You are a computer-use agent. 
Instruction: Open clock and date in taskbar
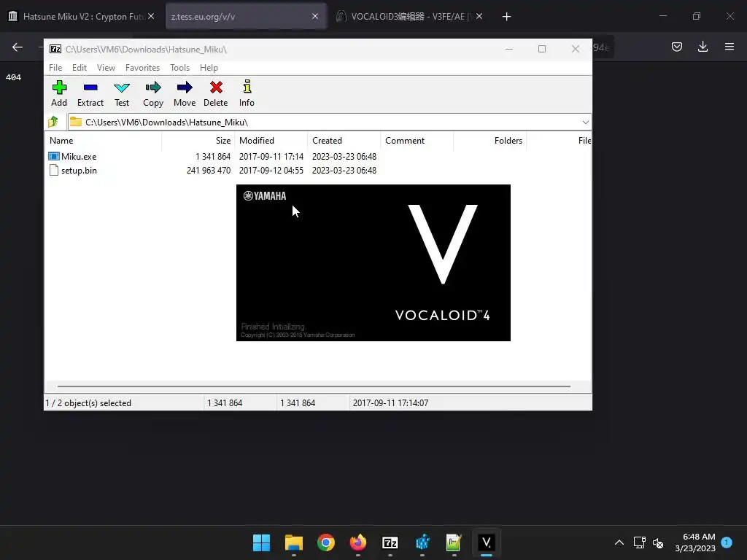click(695, 542)
